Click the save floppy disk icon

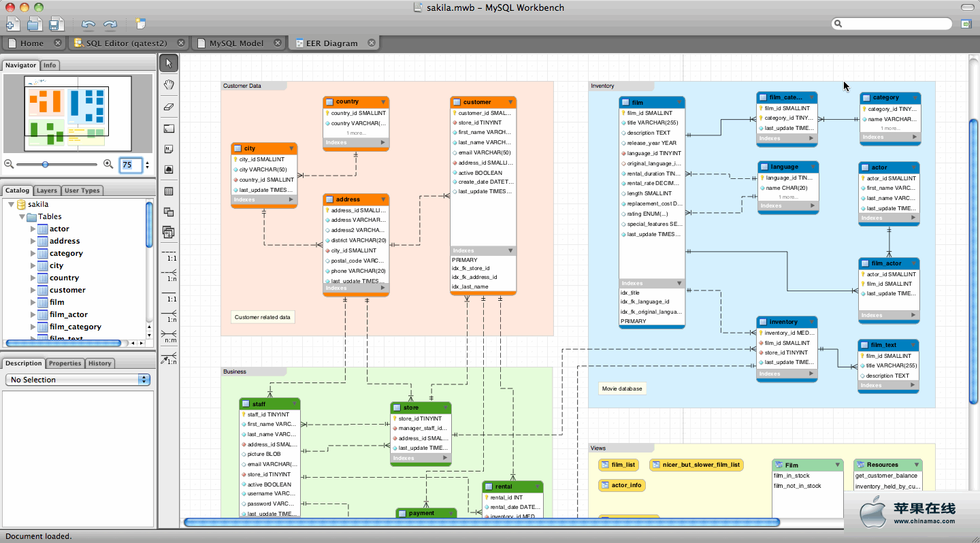click(56, 24)
